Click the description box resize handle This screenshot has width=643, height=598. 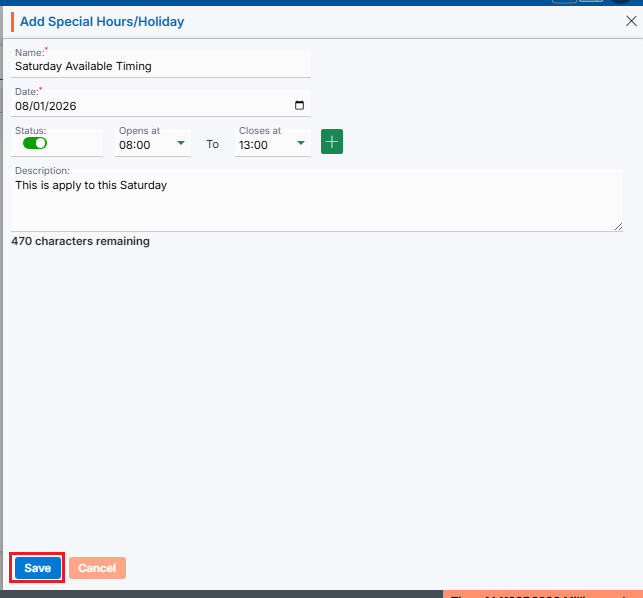(618, 226)
